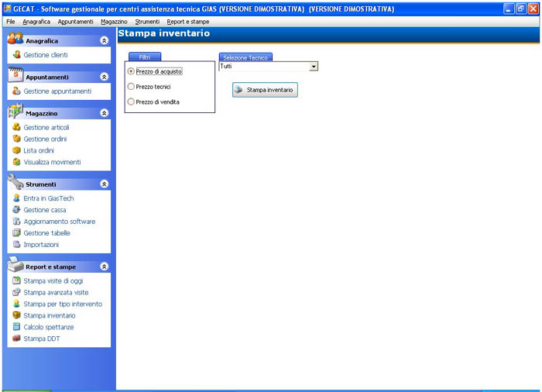Click the Selezione Tecnico label
Image resolution: width=542 pixels, height=392 pixels.
click(x=245, y=57)
